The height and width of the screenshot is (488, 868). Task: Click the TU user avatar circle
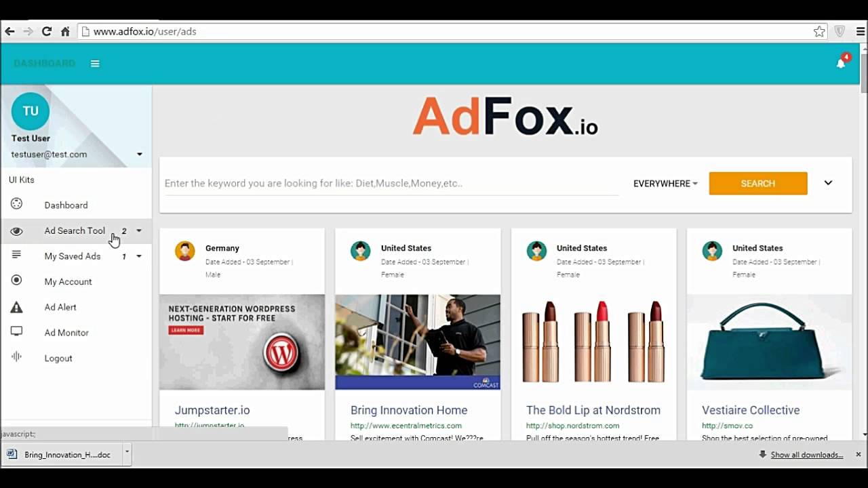(x=31, y=111)
